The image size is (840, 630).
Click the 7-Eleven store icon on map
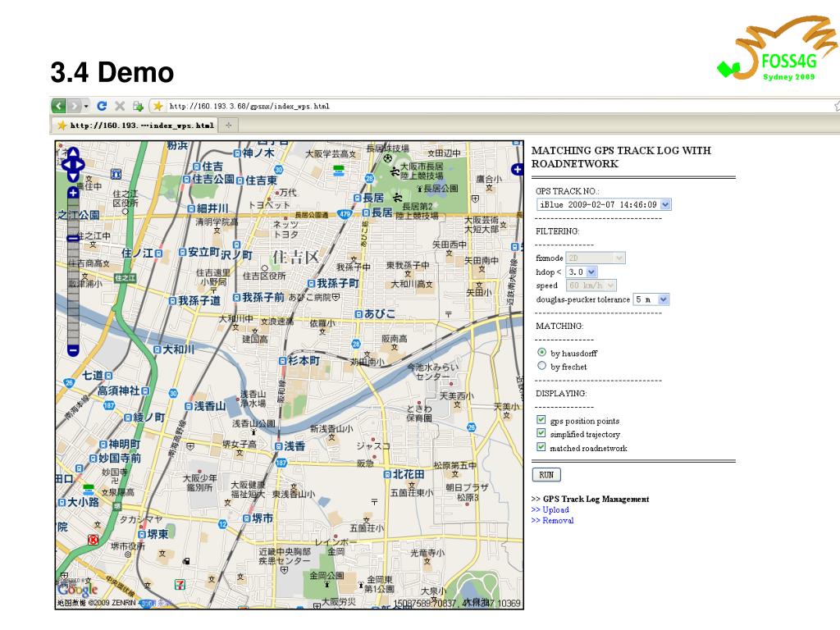tap(180, 584)
